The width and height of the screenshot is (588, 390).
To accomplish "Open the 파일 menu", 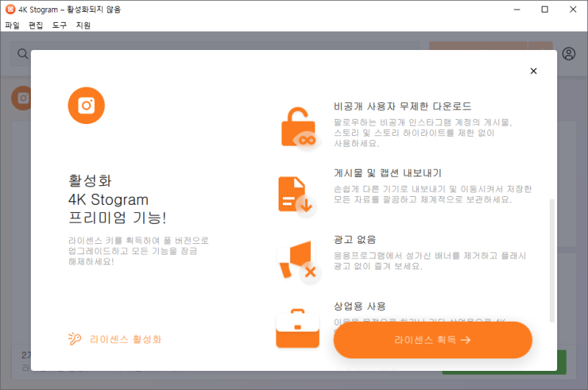I will (x=12, y=25).
